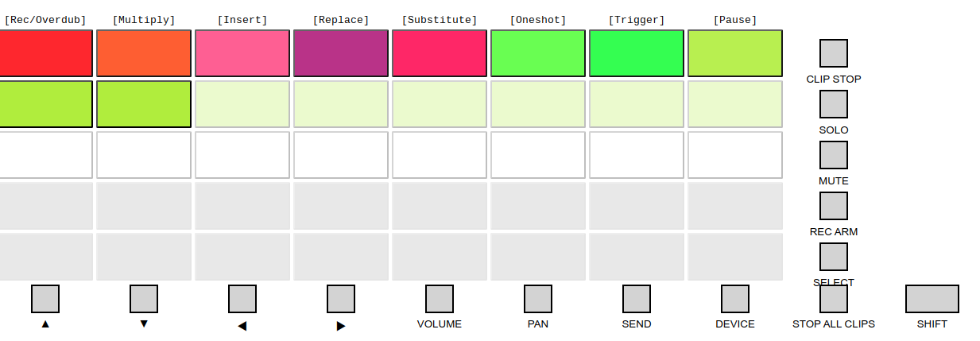
Task: Trigger the red Rec/Overdub pad
Action: [45, 53]
